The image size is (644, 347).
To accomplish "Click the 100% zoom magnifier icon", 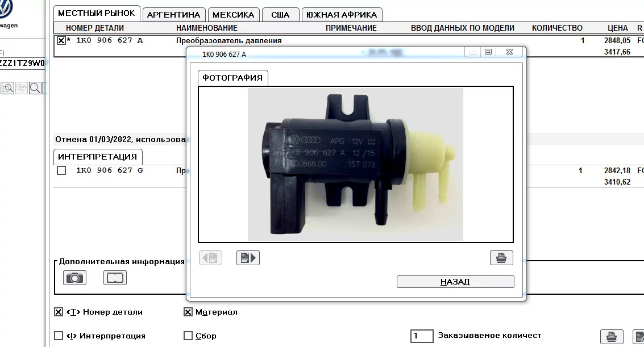I will (22, 88).
